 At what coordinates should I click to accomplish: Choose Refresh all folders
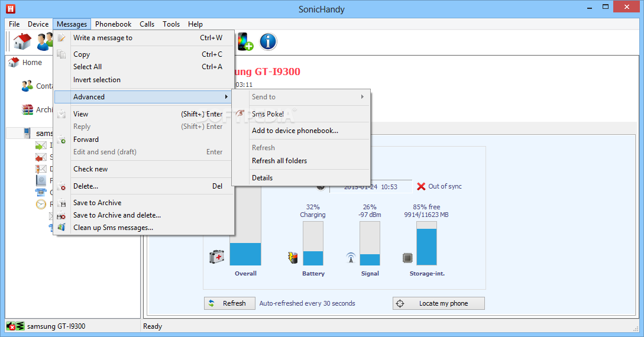point(302,161)
